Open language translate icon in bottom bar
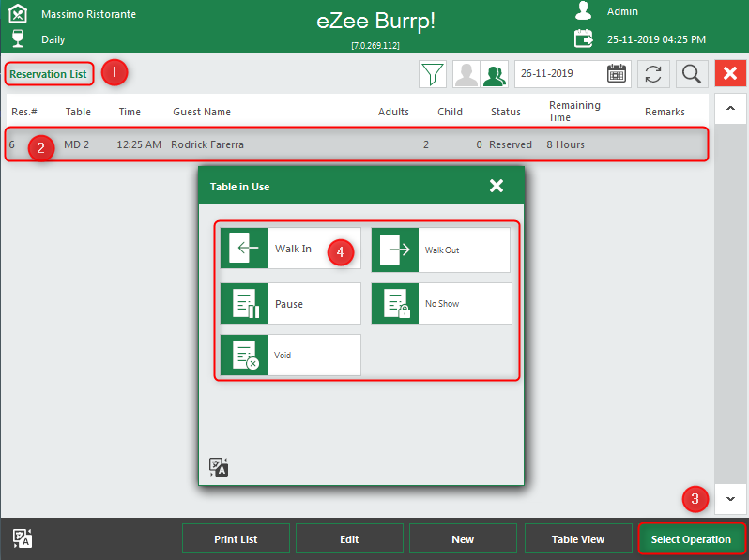The image size is (749, 560). 22,538
